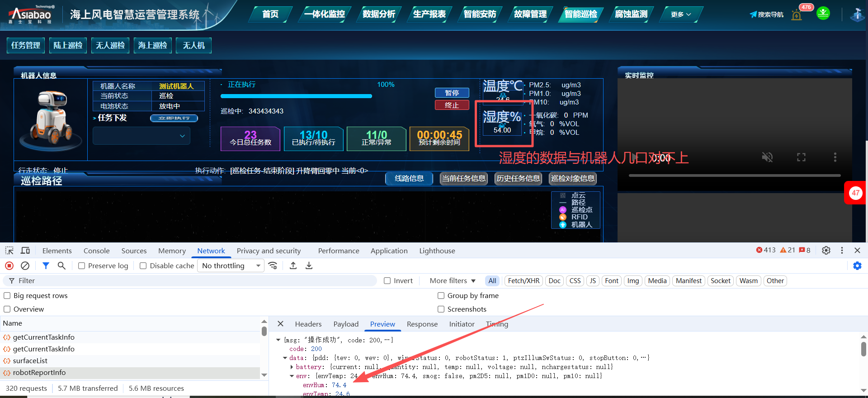The height and width of the screenshot is (398, 868).
Task: Click the export HAR download icon
Action: pyautogui.click(x=309, y=265)
